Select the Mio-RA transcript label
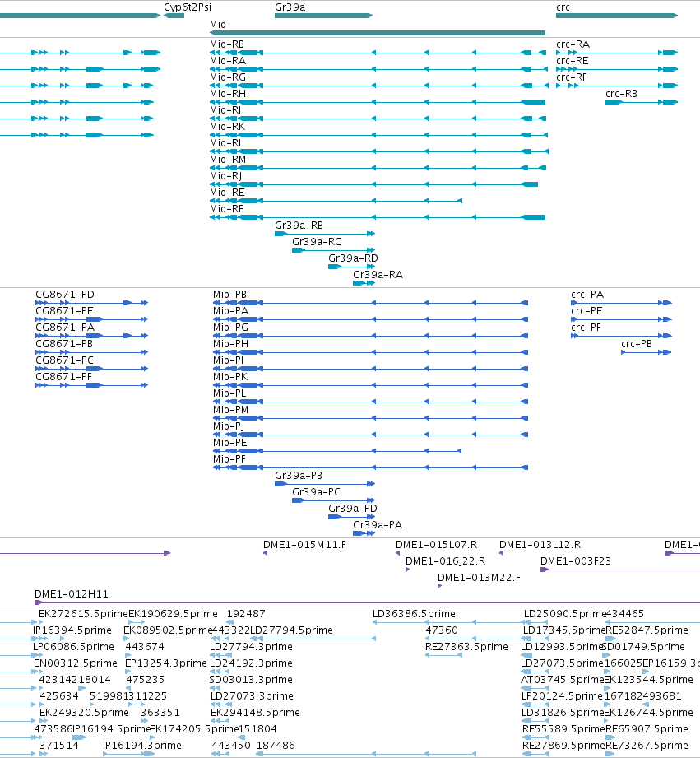Image resolution: width=700 pixels, height=758 pixels. [x=228, y=61]
